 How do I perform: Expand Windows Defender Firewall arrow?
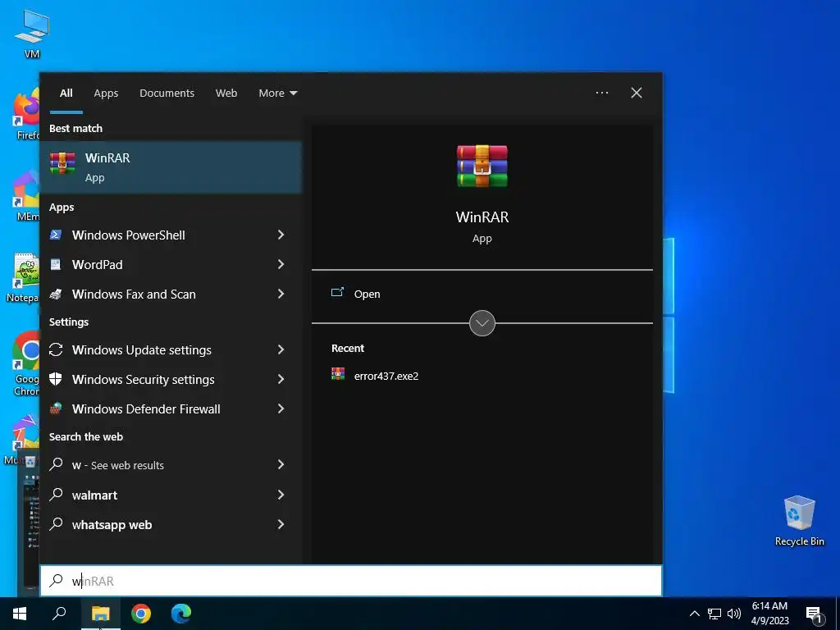281,409
